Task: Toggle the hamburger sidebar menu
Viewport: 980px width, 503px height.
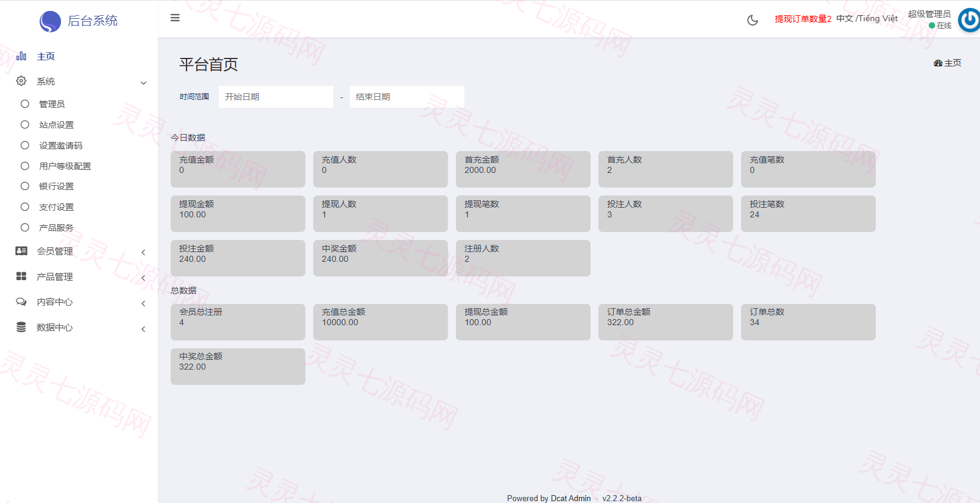Action: click(175, 18)
